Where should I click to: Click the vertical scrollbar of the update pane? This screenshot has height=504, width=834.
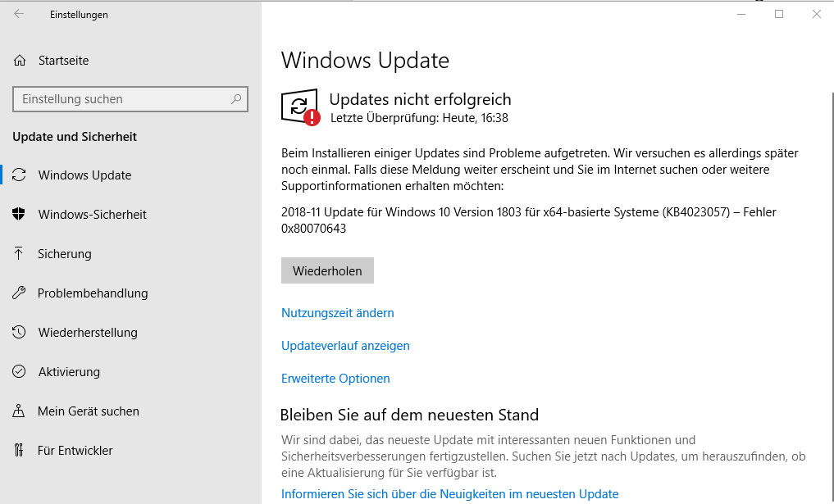click(x=832, y=297)
